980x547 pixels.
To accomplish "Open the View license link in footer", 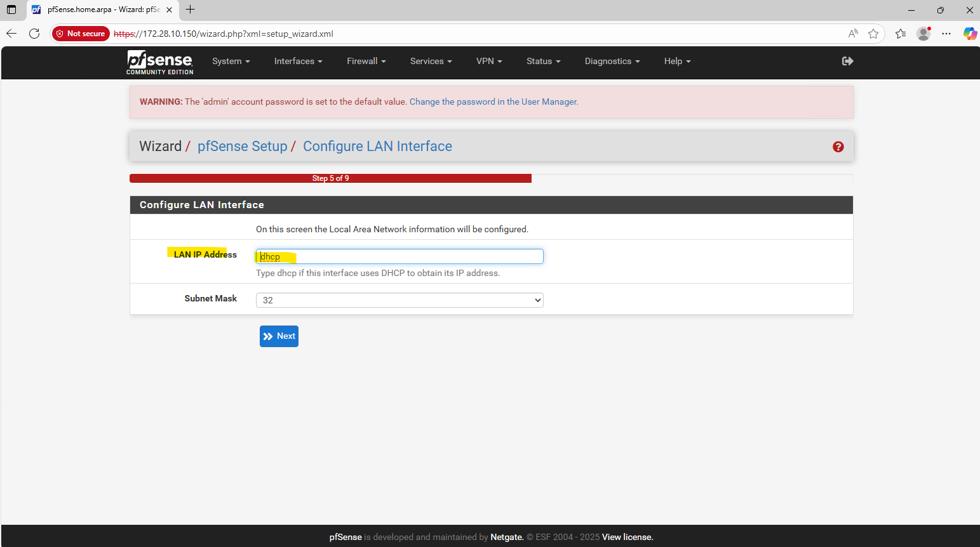I will click(627, 537).
